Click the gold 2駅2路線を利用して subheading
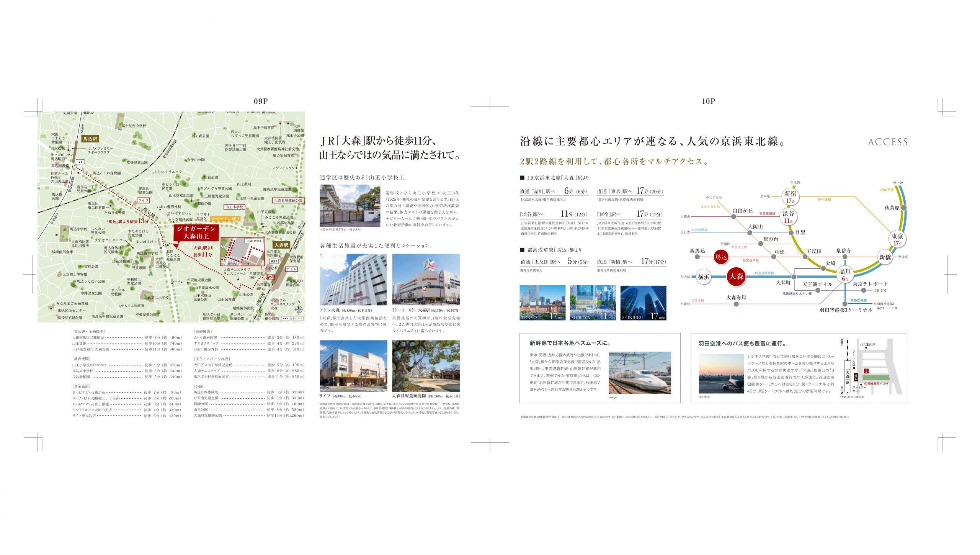980x555 pixels. click(614, 162)
